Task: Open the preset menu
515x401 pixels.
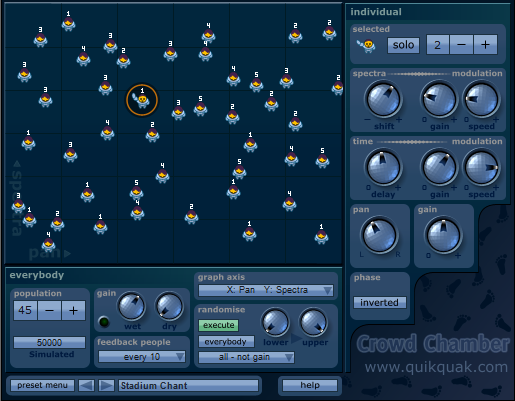Action: coord(42,385)
